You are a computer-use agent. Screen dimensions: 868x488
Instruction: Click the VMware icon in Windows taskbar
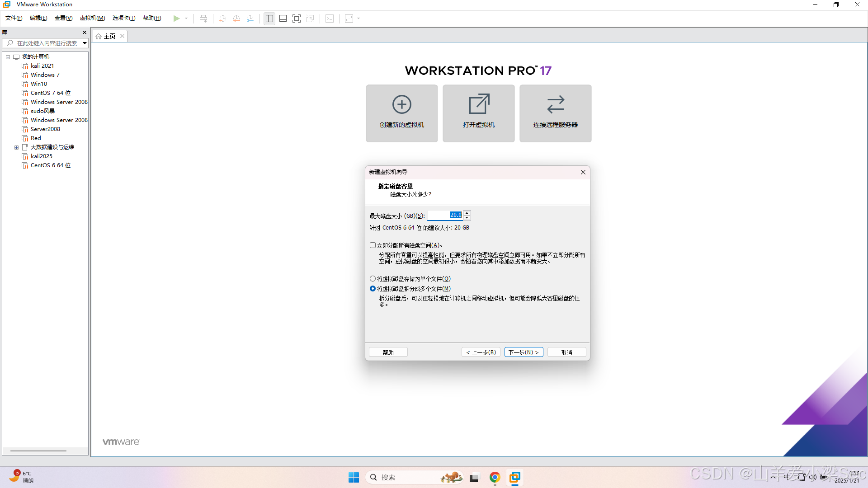[x=515, y=477]
